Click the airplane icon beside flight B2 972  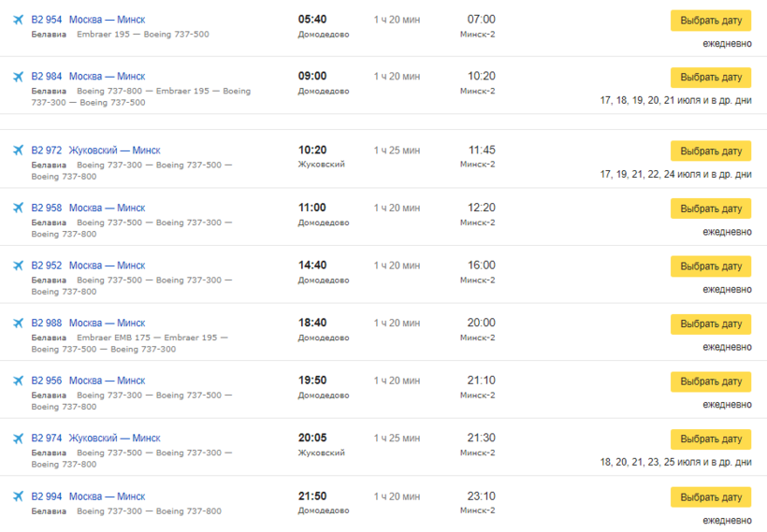click(x=18, y=151)
